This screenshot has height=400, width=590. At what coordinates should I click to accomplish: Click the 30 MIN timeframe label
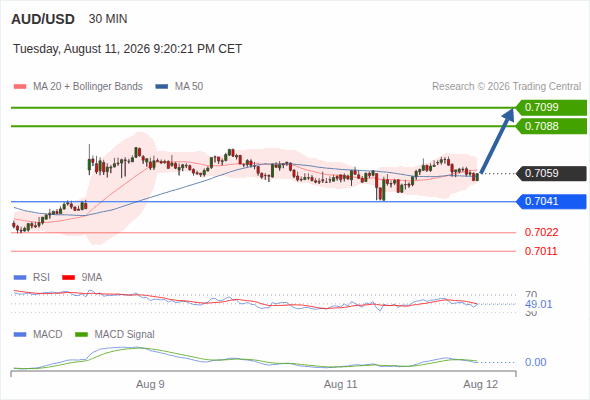108,19
